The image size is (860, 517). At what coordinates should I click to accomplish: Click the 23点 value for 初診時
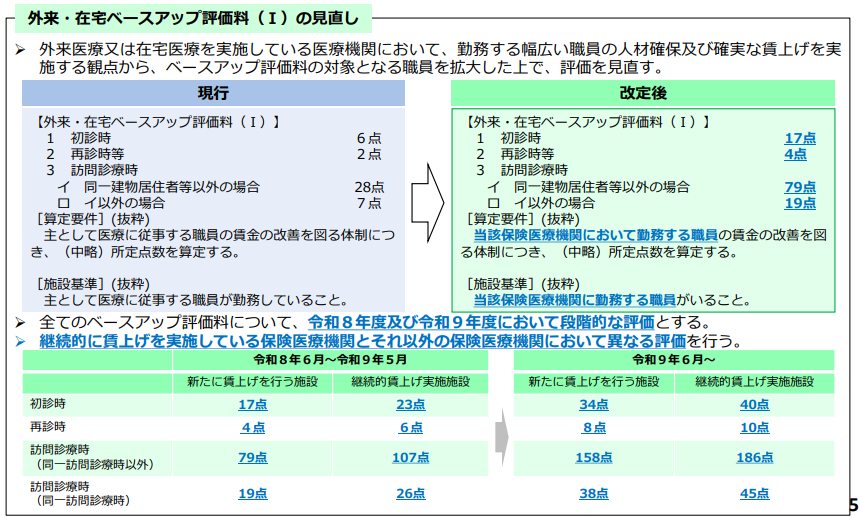point(410,405)
